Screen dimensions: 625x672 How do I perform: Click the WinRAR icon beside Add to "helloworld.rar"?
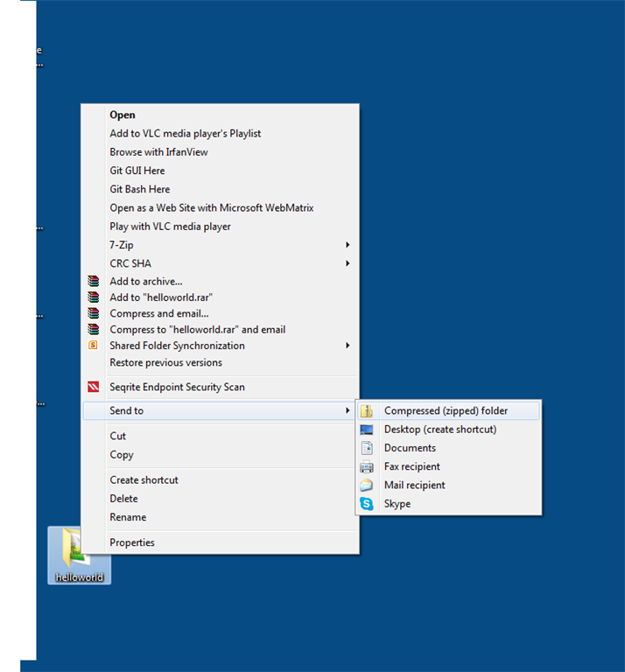(x=94, y=297)
